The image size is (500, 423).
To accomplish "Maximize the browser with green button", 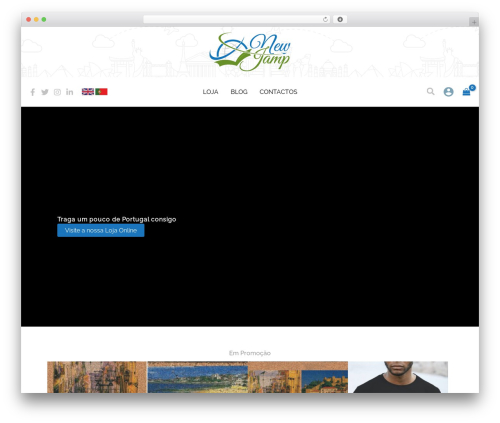I will pos(44,20).
